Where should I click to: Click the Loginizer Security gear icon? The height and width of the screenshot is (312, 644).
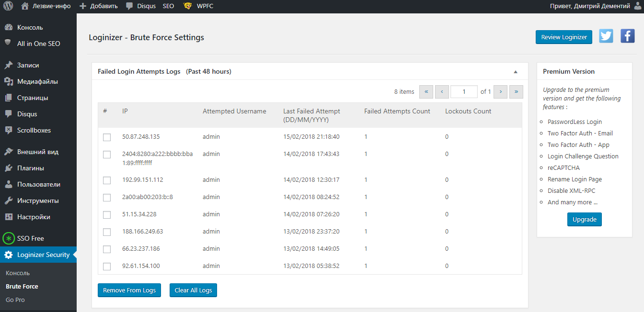[9, 255]
